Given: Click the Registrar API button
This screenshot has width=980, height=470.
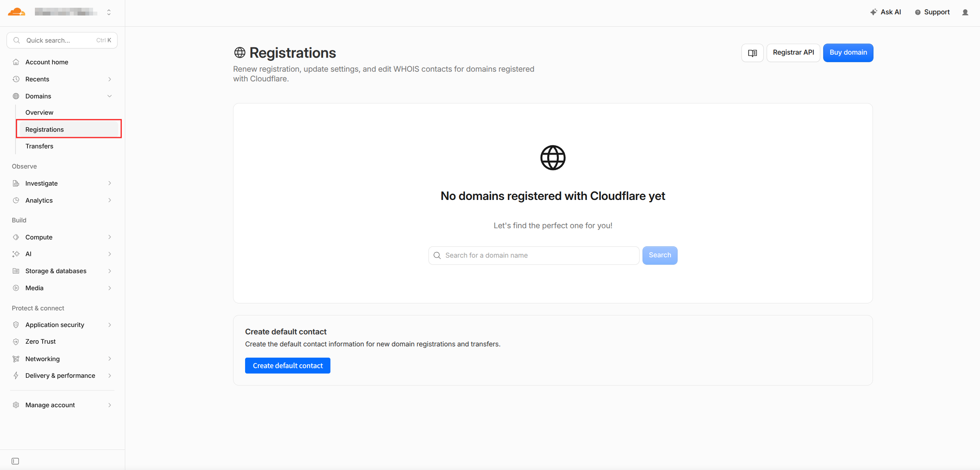Looking at the screenshot, I should click(793, 53).
